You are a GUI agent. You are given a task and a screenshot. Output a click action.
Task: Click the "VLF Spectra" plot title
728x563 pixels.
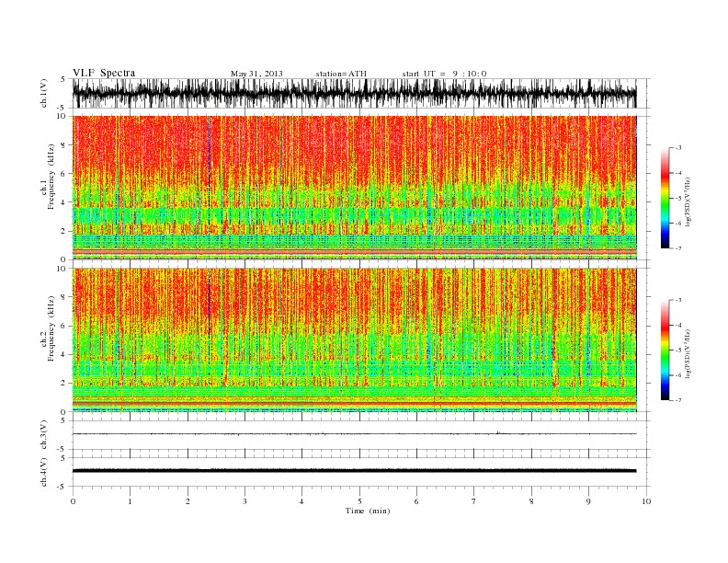(104, 73)
